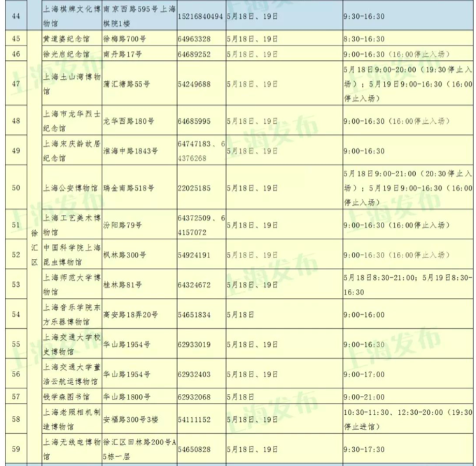Click the phone number 62933019
This screenshot has height=466, width=476.
pyautogui.click(x=194, y=344)
